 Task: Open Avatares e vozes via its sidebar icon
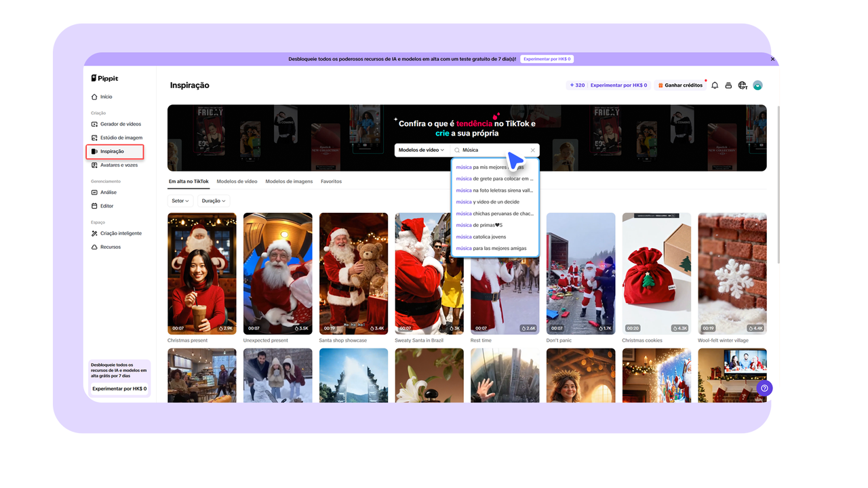pyautogui.click(x=94, y=165)
